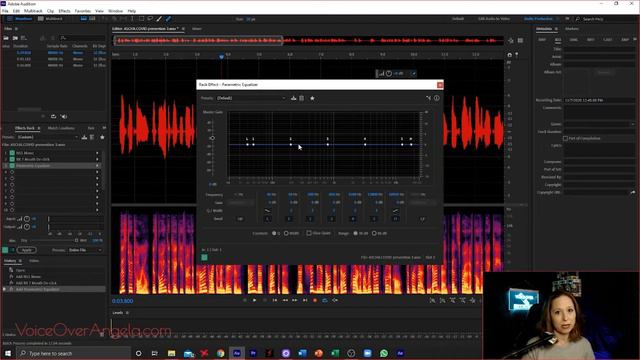This screenshot has height=360, width=640.
Task: Select the Open step in History
Action: click(20, 270)
